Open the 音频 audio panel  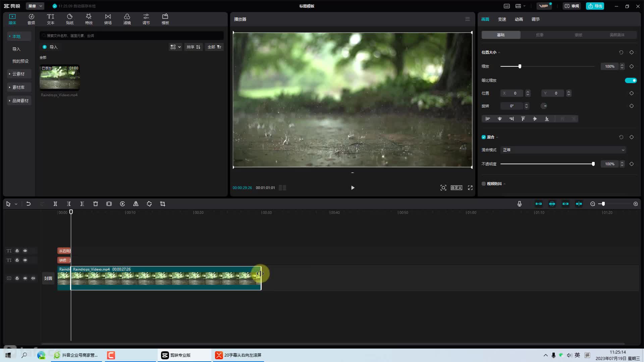(x=31, y=19)
